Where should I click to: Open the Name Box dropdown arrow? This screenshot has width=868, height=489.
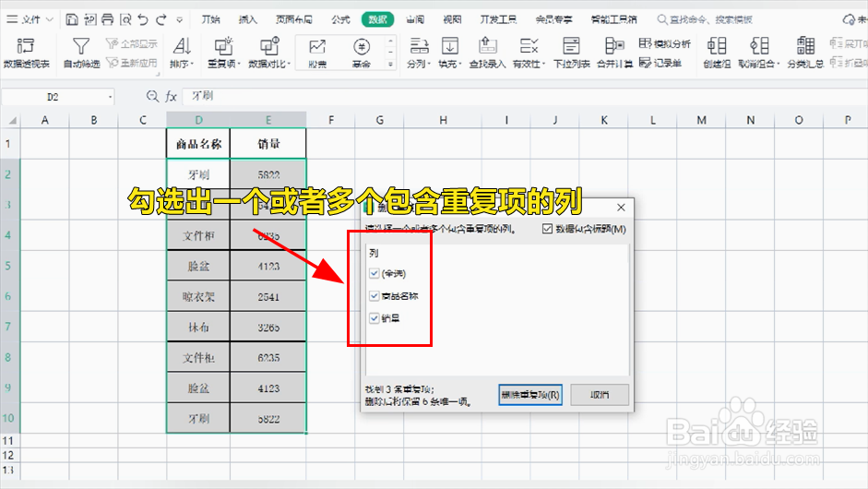(110, 97)
